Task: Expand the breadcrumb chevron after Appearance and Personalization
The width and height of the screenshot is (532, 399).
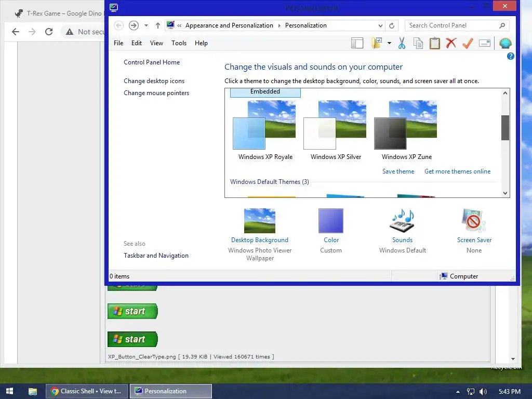Action: coord(279,25)
